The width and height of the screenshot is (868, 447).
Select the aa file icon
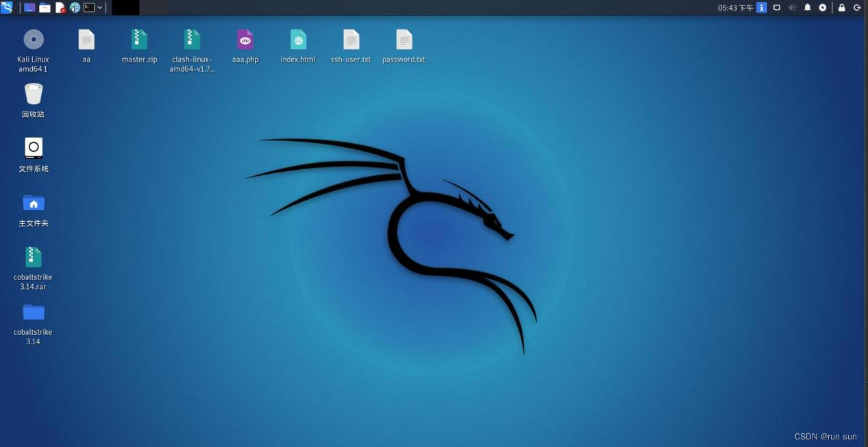[86, 39]
